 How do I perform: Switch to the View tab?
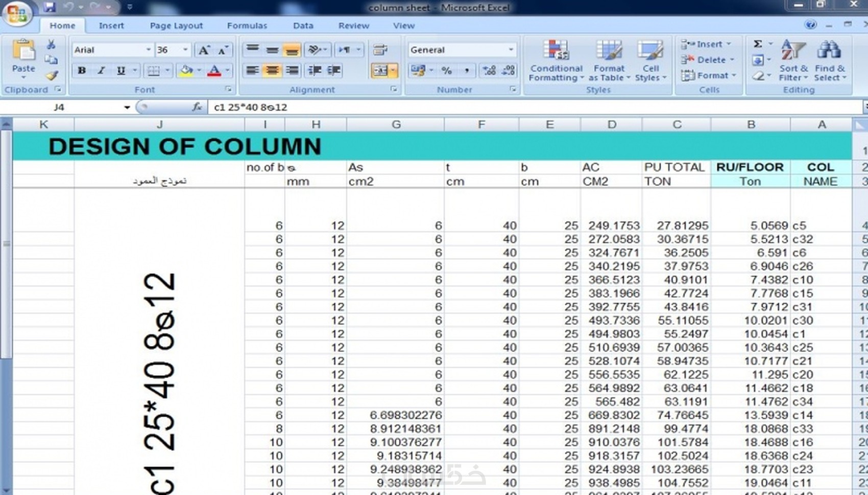pos(403,26)
